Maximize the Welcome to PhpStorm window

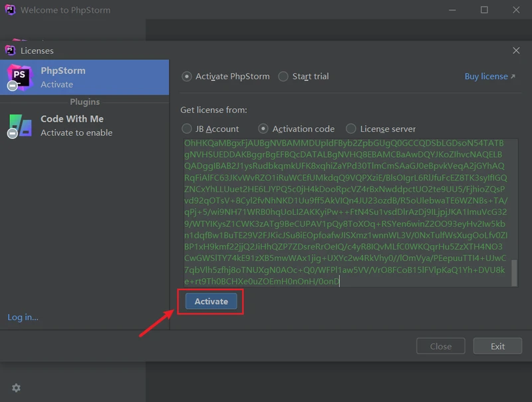pos(484,10)
